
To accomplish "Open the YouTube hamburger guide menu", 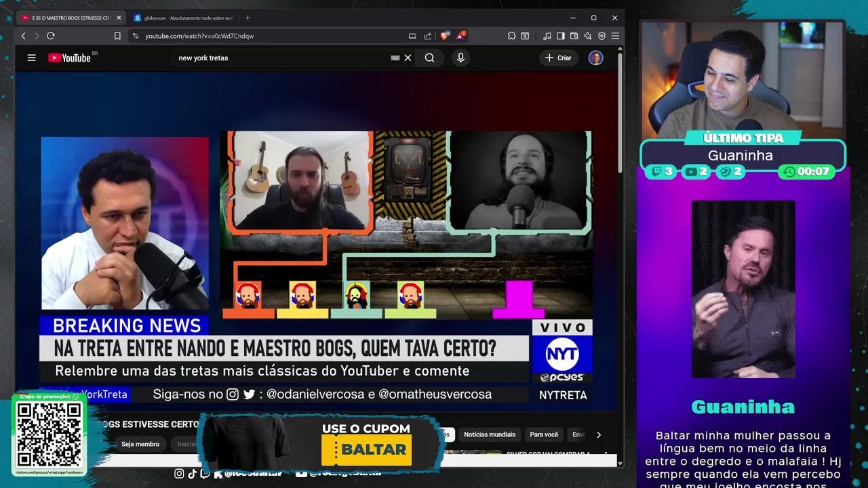I will click(x=31, y=58).
